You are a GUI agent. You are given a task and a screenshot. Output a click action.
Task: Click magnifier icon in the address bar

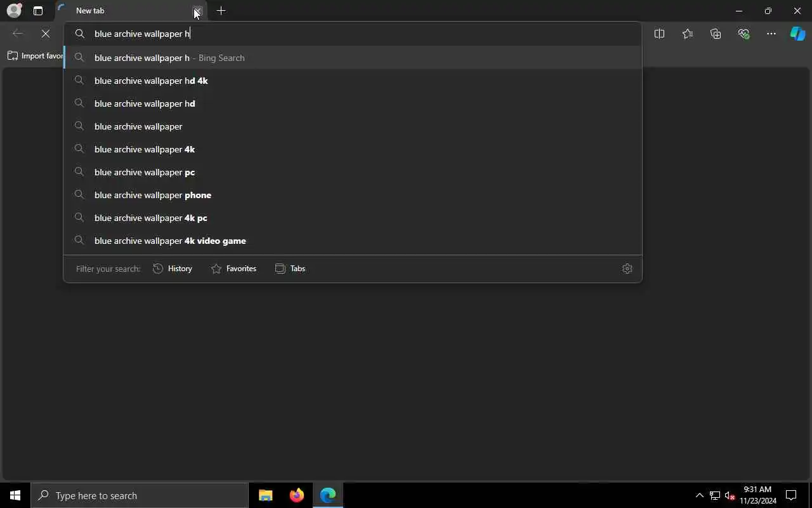[80, 34]
